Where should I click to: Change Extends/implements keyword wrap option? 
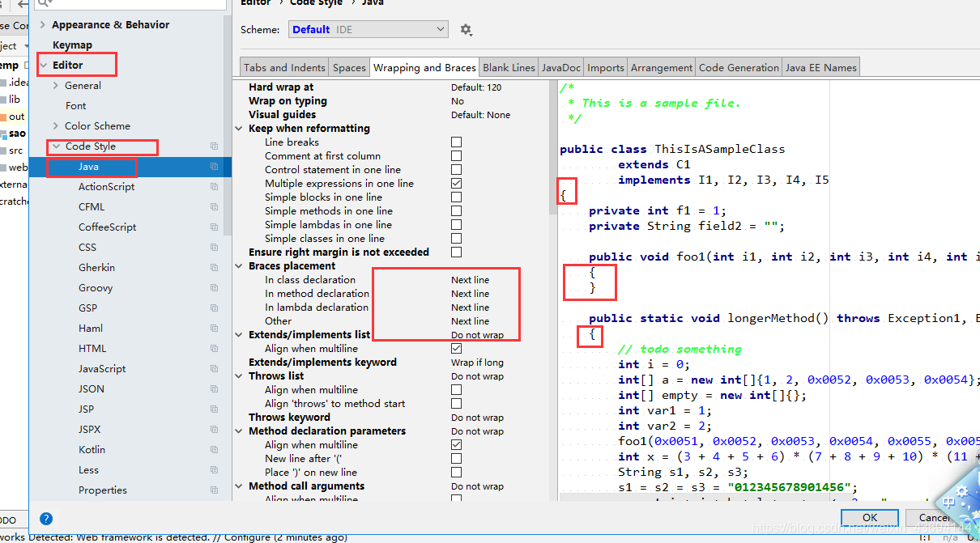coord(477,363)
